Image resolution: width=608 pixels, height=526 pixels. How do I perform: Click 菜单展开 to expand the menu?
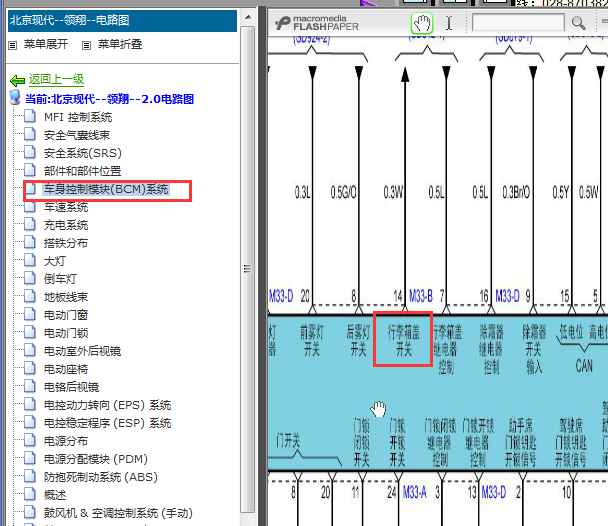(x=46, y=44)
